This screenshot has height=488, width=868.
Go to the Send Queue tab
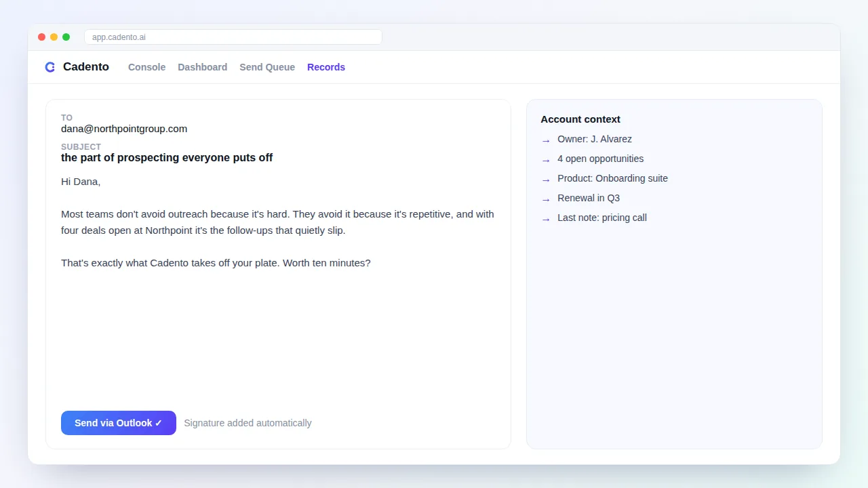(x=267, y=67)
